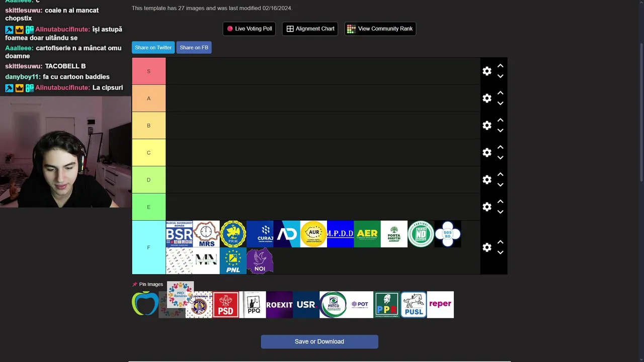
Task: Open settings gear for S tier row
Action: (x=487, y=71)
